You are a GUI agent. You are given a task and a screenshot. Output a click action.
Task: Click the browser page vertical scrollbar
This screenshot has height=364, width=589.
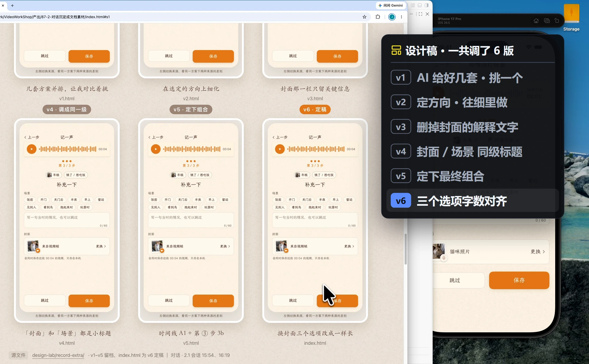pyautogui.click(x=405, y=249)
